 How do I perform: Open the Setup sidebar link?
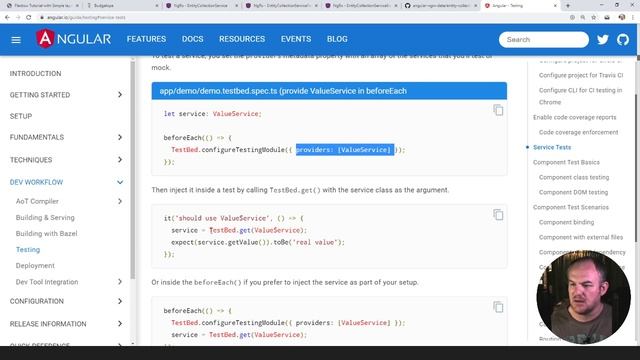click(x=21, y=116)
